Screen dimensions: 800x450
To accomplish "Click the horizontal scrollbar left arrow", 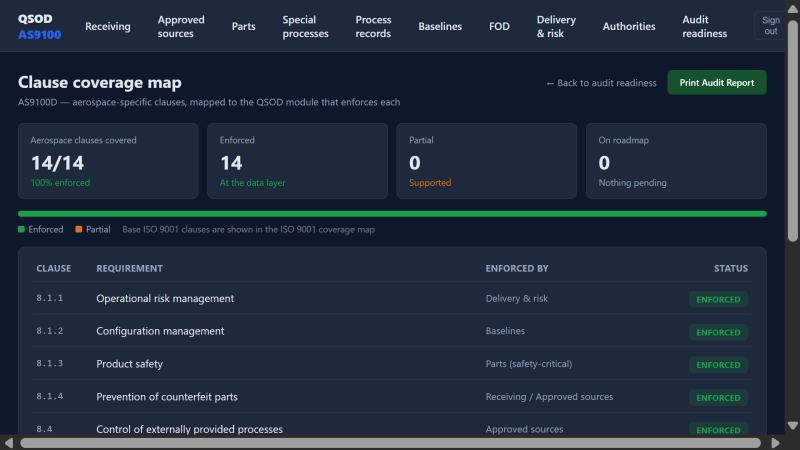I will pyautogui.click(x=9, y=443).
